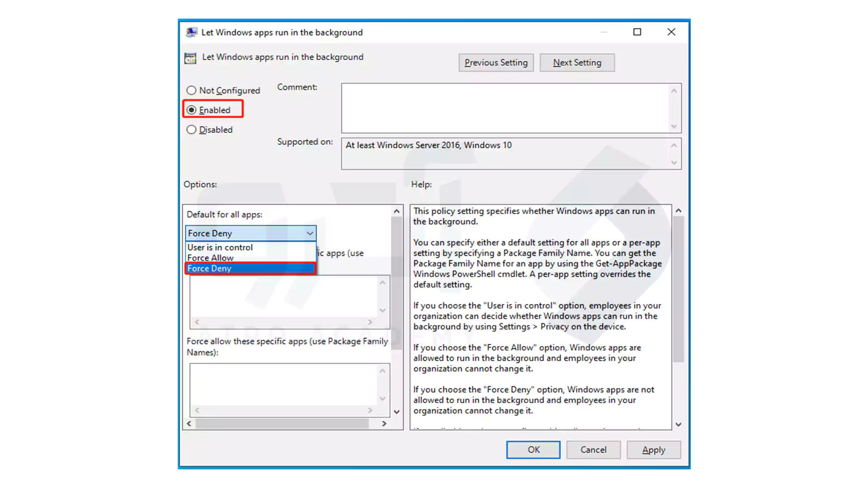The height and width of the screenshot is (488, 868).
Task: Click Force allow list scroll right arrow
Action: pos(370,410)
